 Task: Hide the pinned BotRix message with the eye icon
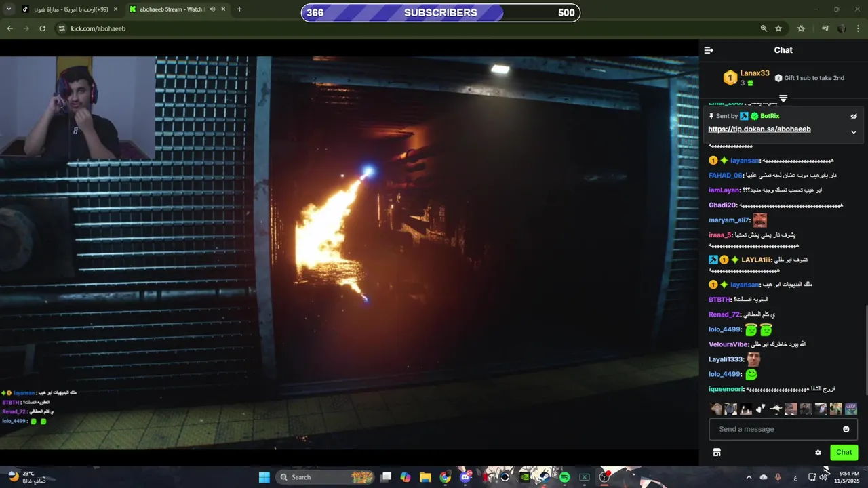point(854,117)
